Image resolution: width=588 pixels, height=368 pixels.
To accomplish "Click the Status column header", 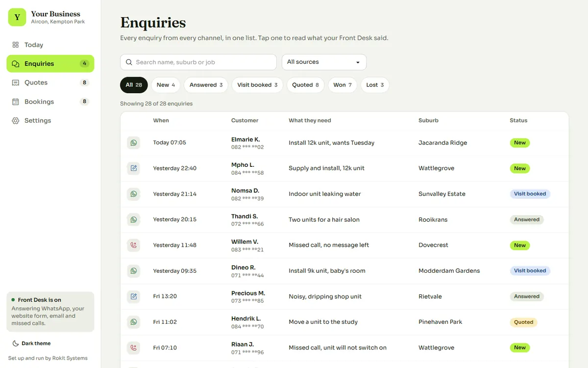I will pos(518,120).
